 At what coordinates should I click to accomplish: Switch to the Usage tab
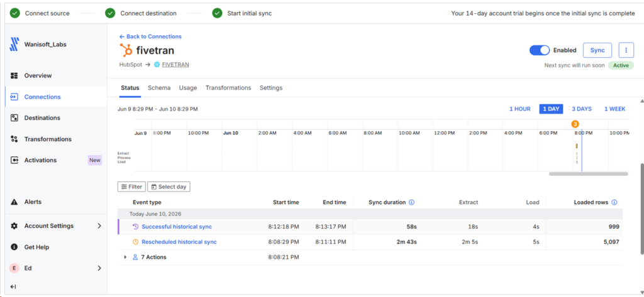[188, 88]
